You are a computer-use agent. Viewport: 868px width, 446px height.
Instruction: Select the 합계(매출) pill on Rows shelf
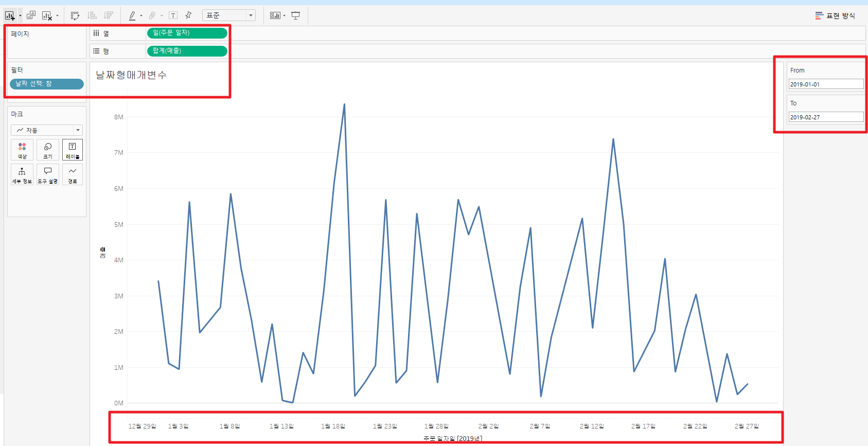point(187,51)
